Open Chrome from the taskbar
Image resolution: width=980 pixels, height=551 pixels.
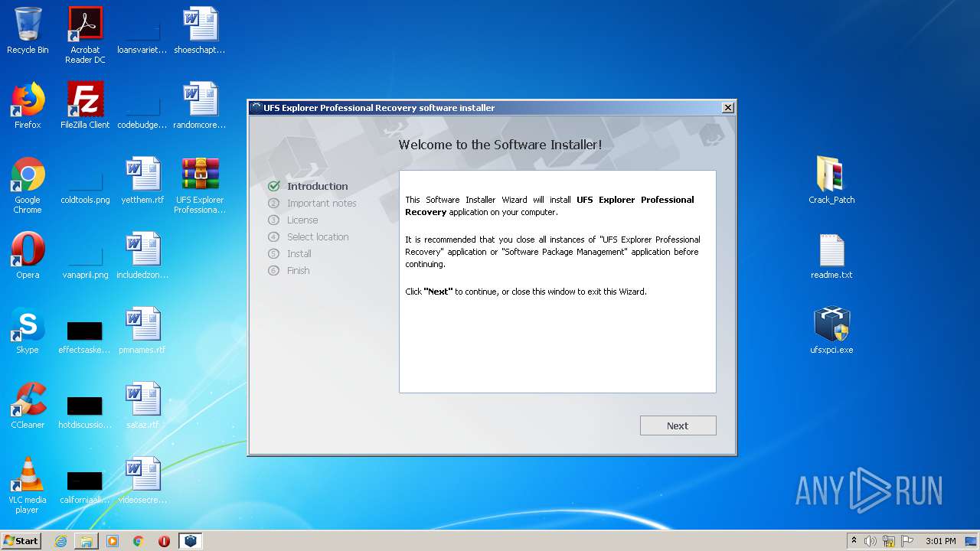pyautogui.click(x=139, y=541)
